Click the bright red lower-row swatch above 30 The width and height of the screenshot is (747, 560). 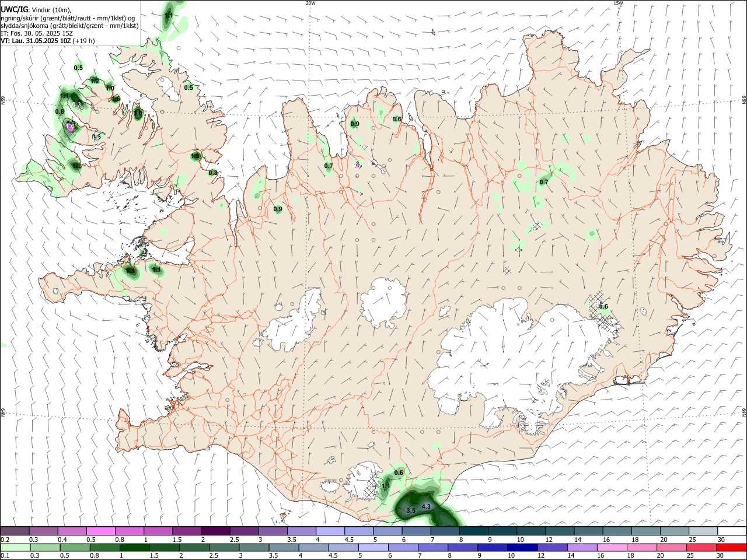pos(731,547)
